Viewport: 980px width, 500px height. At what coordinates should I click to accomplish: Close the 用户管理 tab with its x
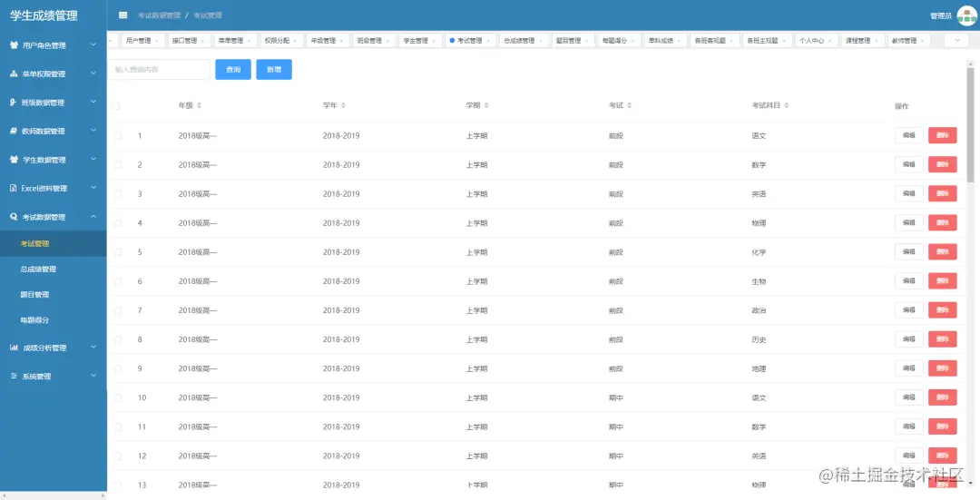157,41
